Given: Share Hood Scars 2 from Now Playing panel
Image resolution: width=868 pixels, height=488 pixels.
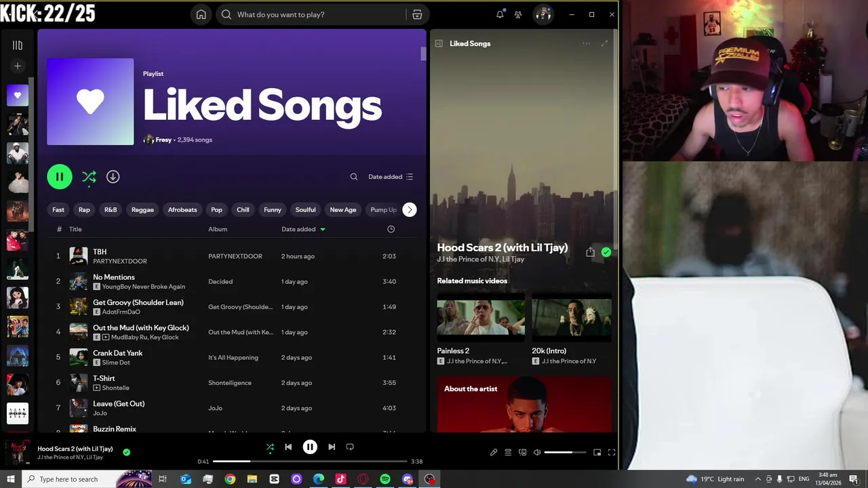Looking at the screenshot, I should click(590, 252).
